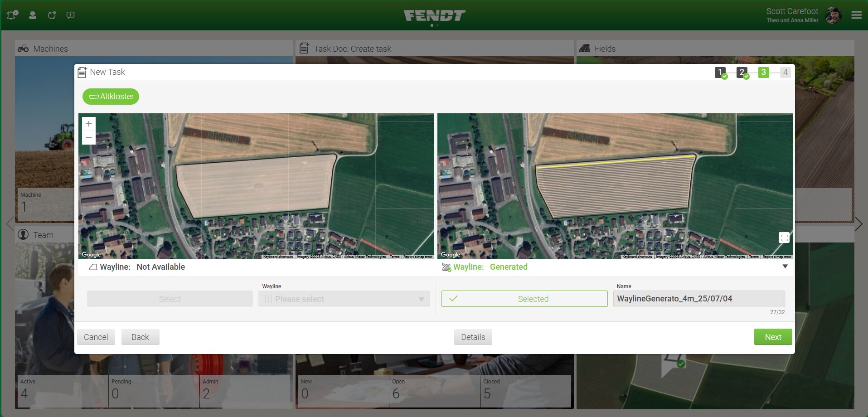Go to wizard step 1

pyautogui.click(x=720, y=72)
